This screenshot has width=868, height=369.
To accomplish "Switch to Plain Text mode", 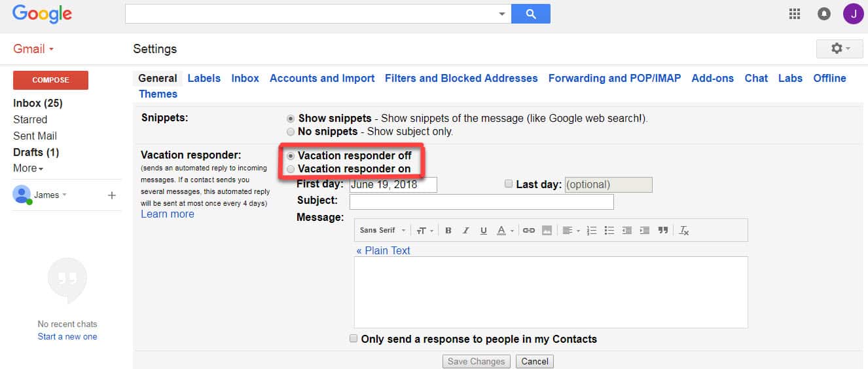I will coord(383,250).
